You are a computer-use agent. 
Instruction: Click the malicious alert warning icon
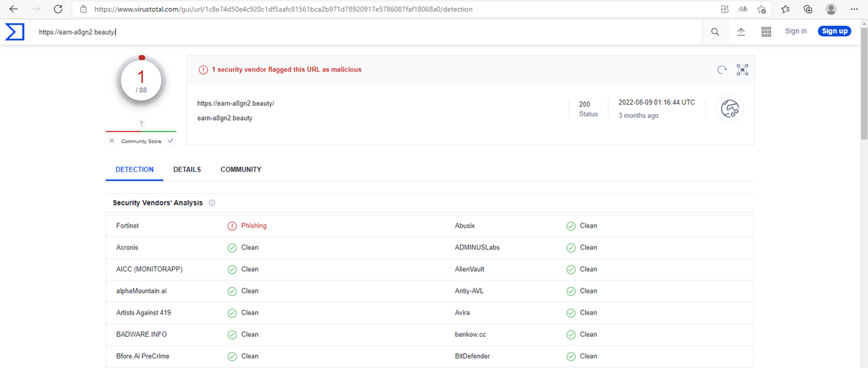coord(203,69)
